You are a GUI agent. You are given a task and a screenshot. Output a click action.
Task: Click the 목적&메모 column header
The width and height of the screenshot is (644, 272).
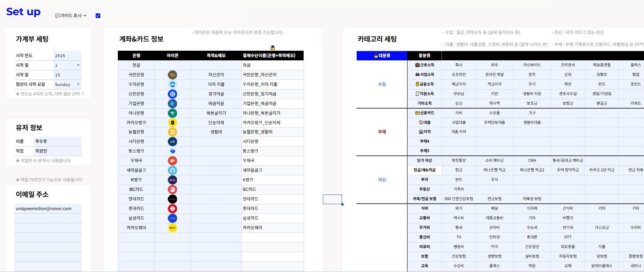coord(216,56)
